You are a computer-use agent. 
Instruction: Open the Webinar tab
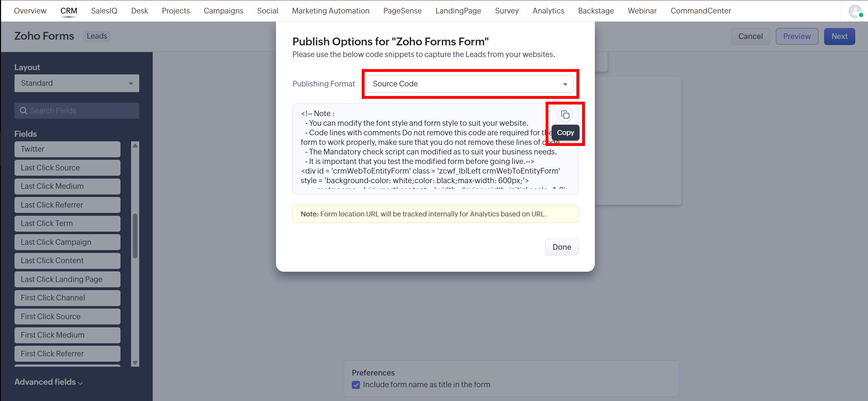642,11
